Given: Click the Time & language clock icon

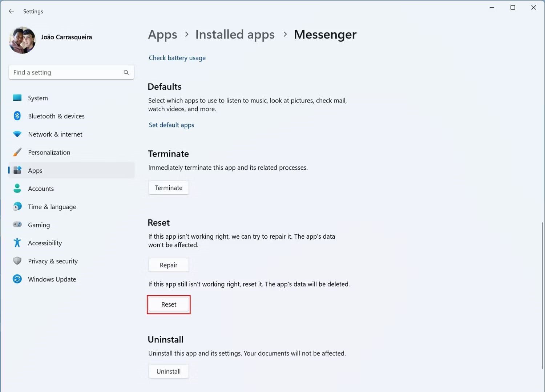Looking at the screenshot, I should coord(17,206).
